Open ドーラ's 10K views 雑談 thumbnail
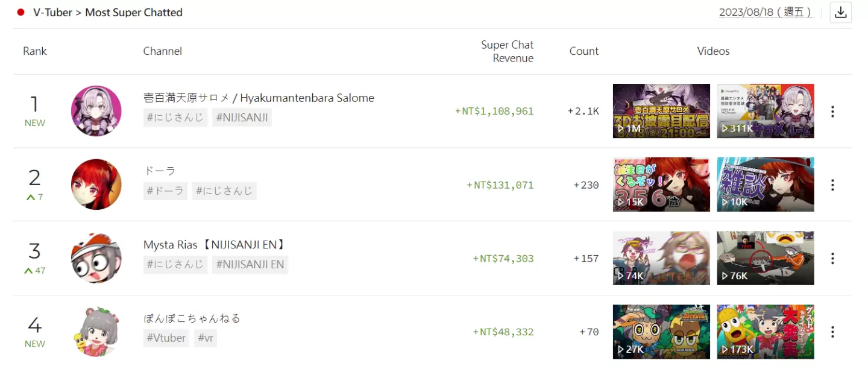This screenshot has height=366, width=868. (x=766, y=185)
